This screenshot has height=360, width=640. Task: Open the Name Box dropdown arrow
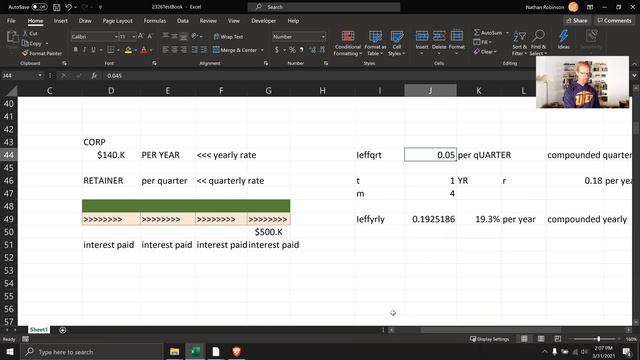point(40,76)
